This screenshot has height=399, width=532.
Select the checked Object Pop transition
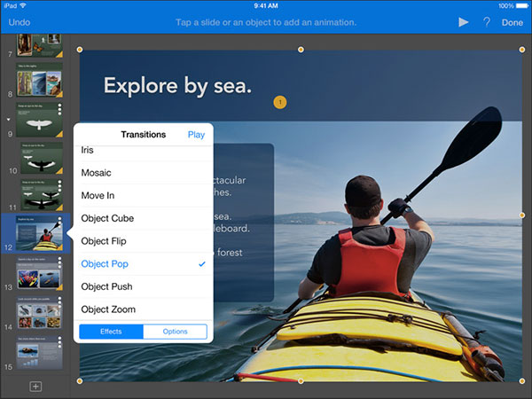(x=144, y=263)
